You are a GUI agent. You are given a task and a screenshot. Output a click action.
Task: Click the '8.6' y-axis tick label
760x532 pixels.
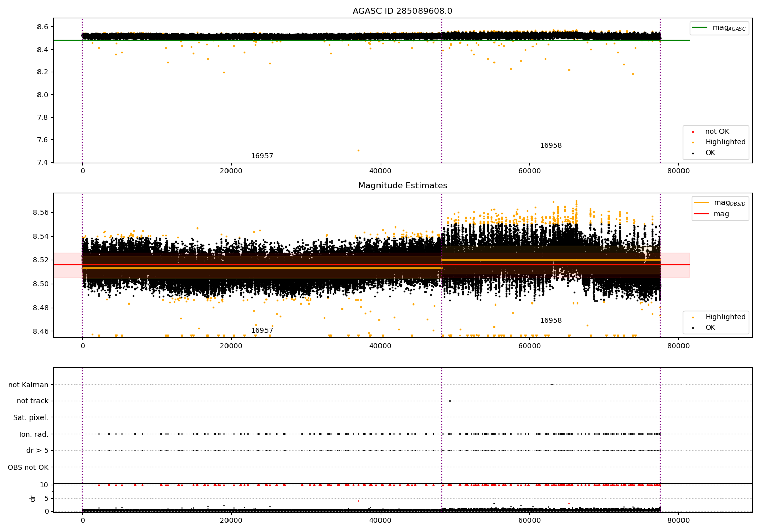(x=42, y=27)
